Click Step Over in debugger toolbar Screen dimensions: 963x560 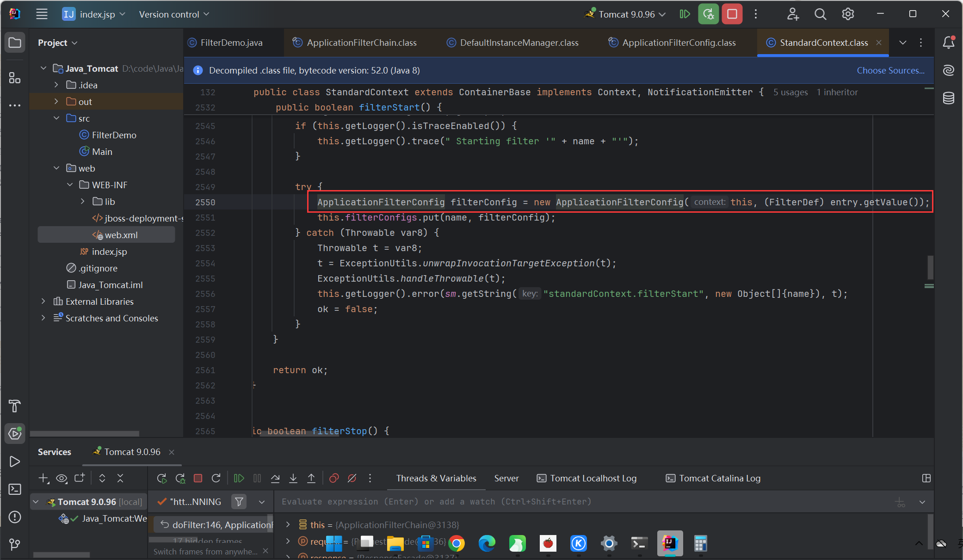(275, 478)
